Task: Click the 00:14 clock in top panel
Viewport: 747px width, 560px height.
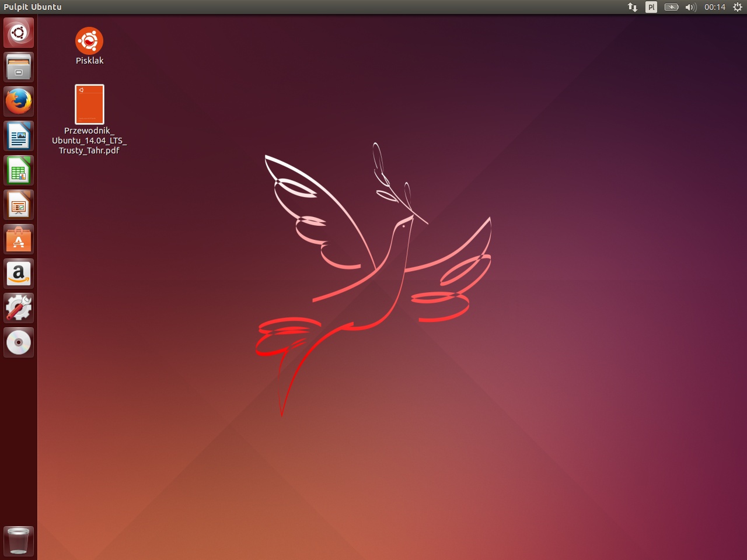Action: (715, 7)
